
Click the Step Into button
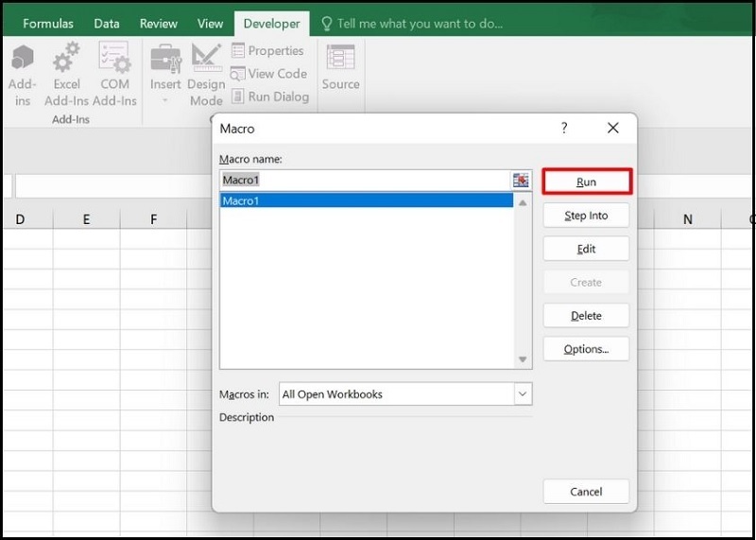[586, 216]
